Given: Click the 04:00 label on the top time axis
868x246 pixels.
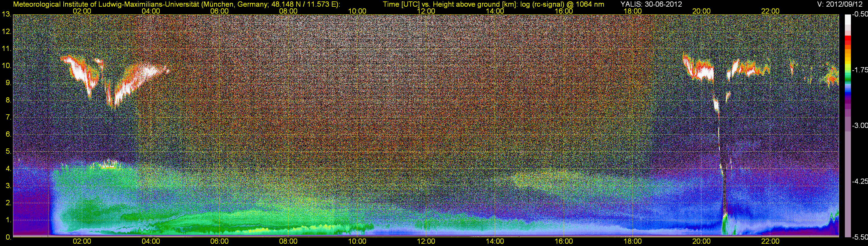Looking at the screenshot, I should pos(151,11).
